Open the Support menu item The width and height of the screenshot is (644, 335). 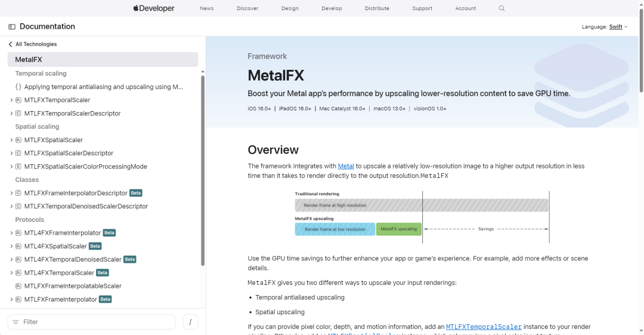[422, 8]
